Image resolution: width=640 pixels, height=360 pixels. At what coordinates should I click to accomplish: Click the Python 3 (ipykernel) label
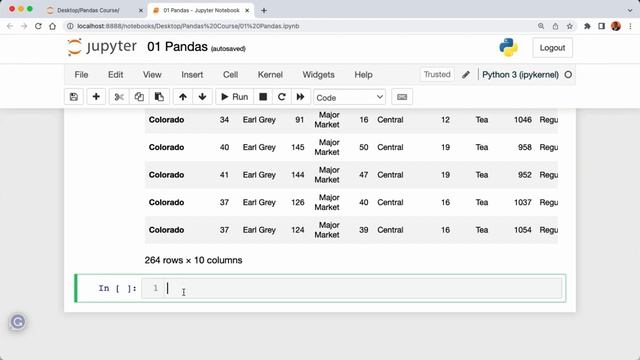tap(520, 75)
